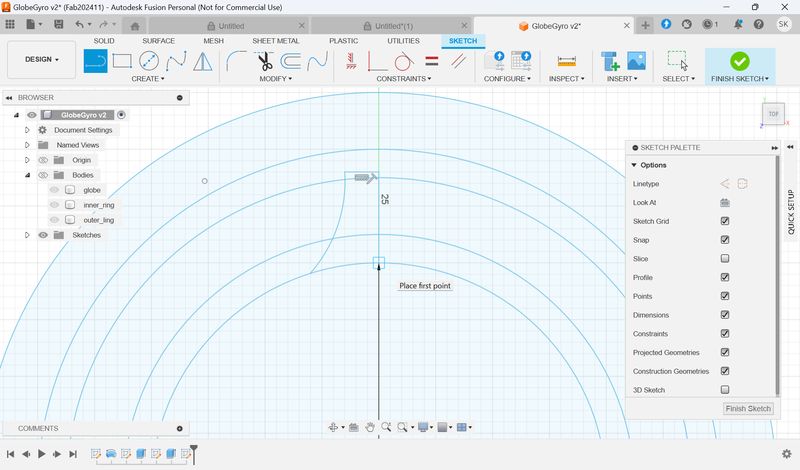The image size is (800, 470).
Task: Collapse the Options section in Sketch Palette
Action: click(634, 165)
